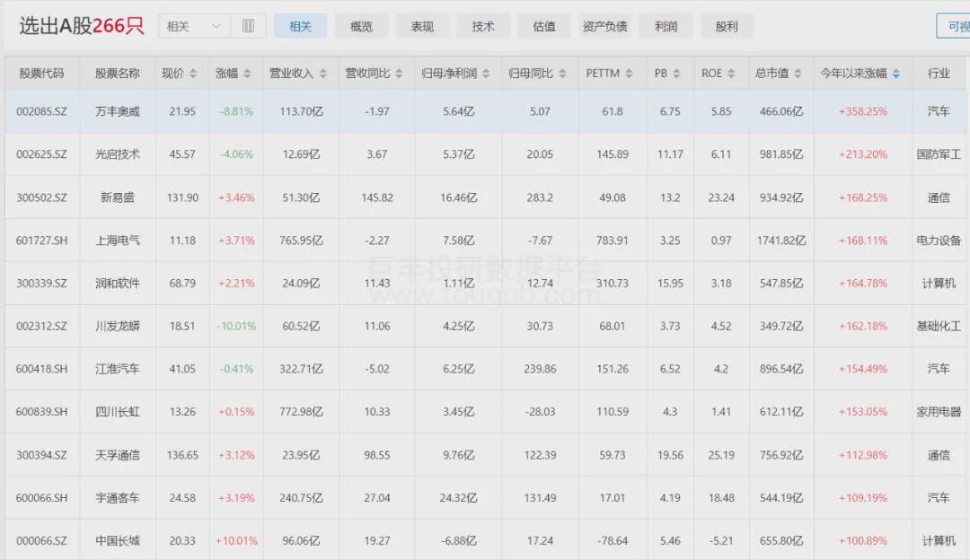Select stock code 002312.SZ
This screenshot has height=560, width=970.
[x=41, y=326]
